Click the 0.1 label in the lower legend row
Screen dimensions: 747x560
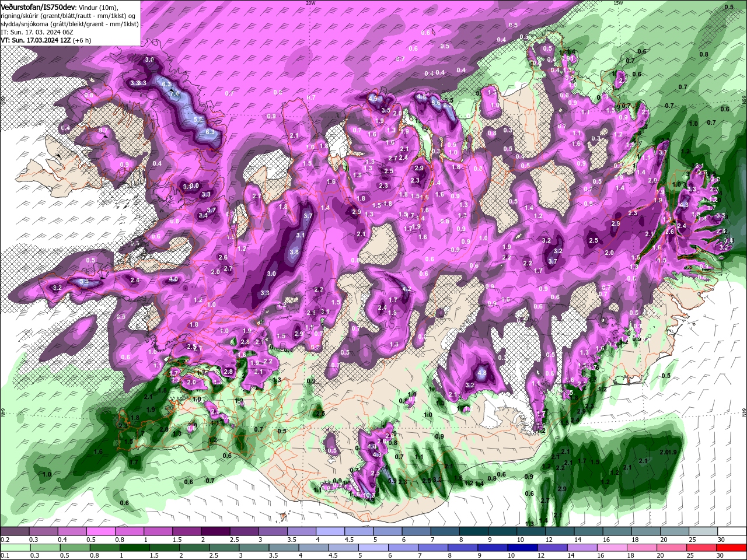(5, 555)
